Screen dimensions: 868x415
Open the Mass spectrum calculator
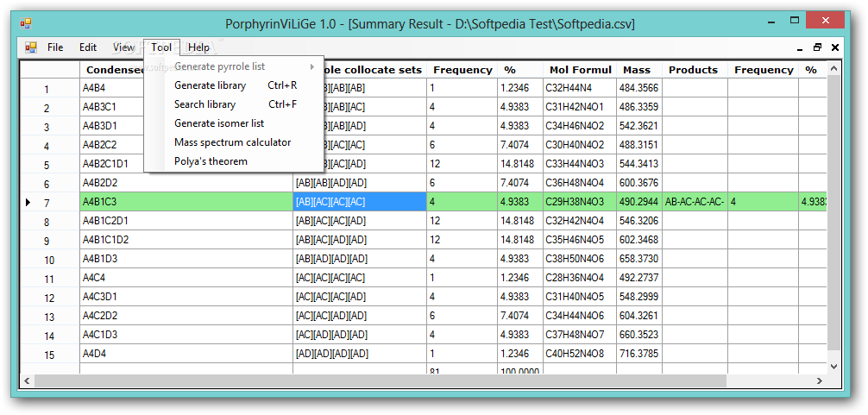(x=234, y=142)
